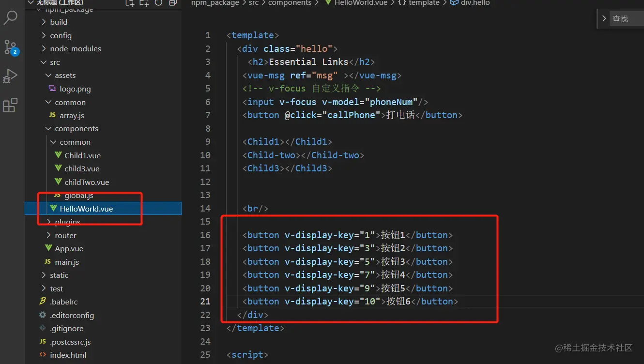This screenshot has width=644, height=364.
Task: Click the "<br/>" tag on line 14
Action: point(255,208)
